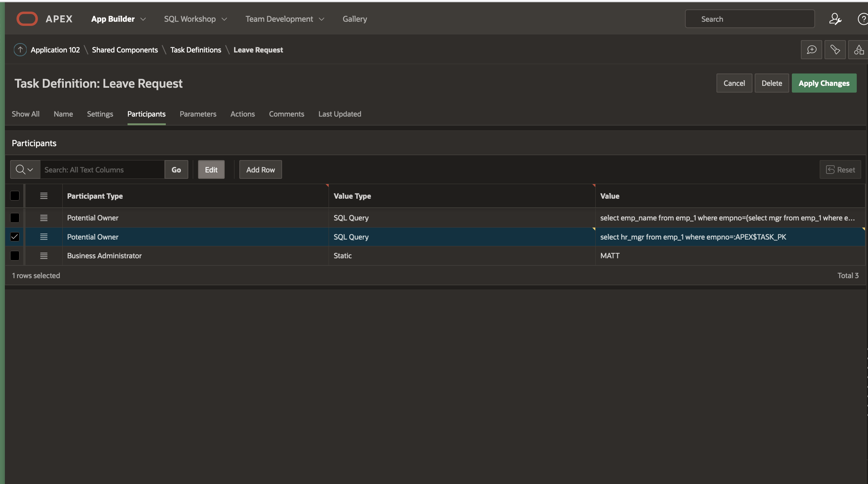Switch to the Actions tab
This screenshot has height=484, width=868.
click(x=242, y=114)
